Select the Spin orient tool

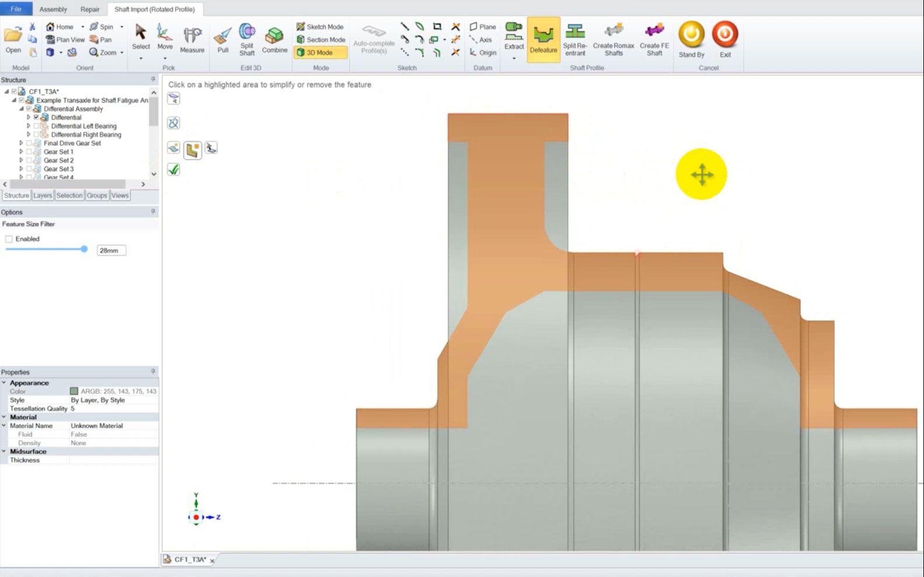[101, 27]
